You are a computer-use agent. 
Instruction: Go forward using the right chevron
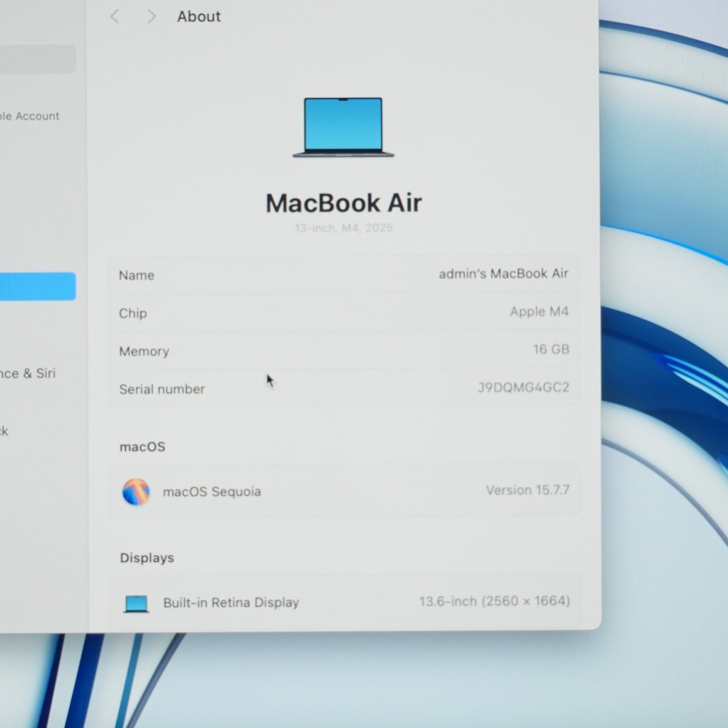point(151,17)
